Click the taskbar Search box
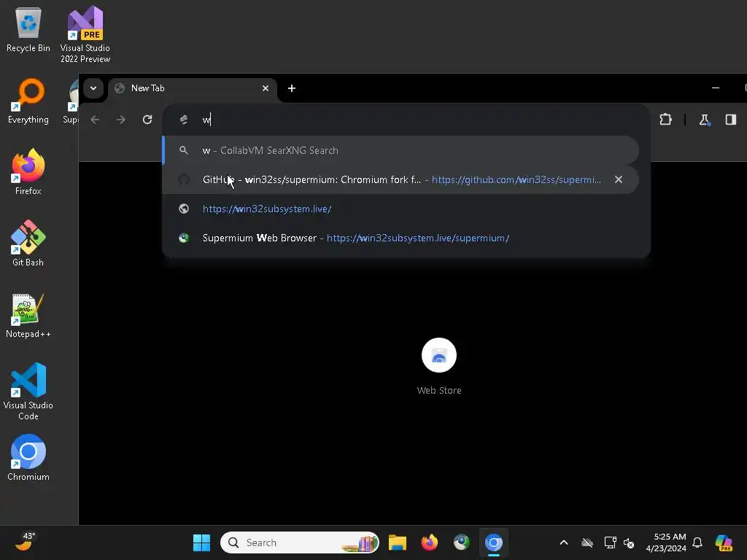747x560 pixels. pos(300,542)
